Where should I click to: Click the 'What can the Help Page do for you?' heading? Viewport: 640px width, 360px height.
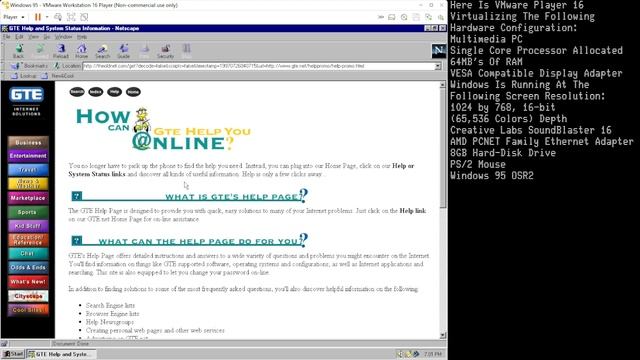(x=190, y=240)
